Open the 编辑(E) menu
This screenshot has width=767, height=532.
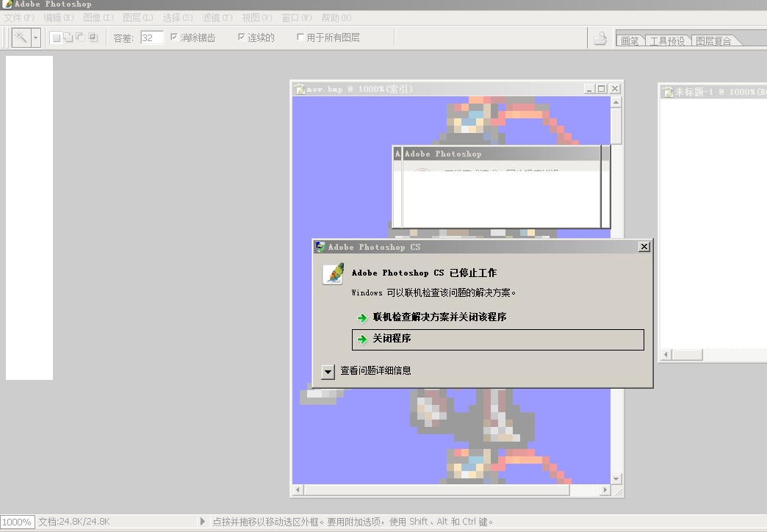pos(59,18)
